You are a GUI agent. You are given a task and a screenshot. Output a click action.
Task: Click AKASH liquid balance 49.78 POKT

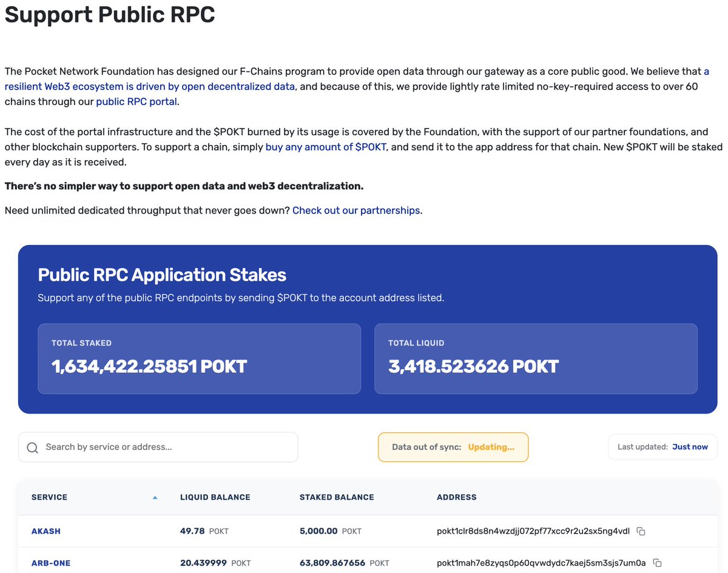coord(204,531)
